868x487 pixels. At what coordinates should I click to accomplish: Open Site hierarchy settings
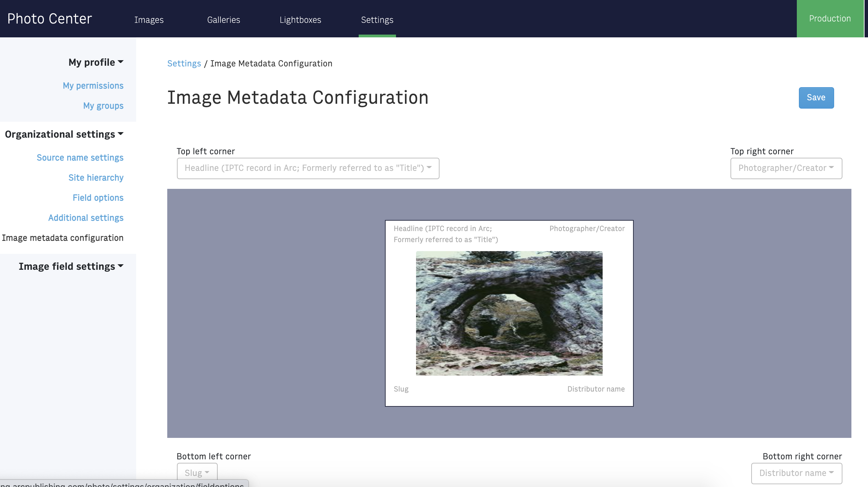(96, 177)
